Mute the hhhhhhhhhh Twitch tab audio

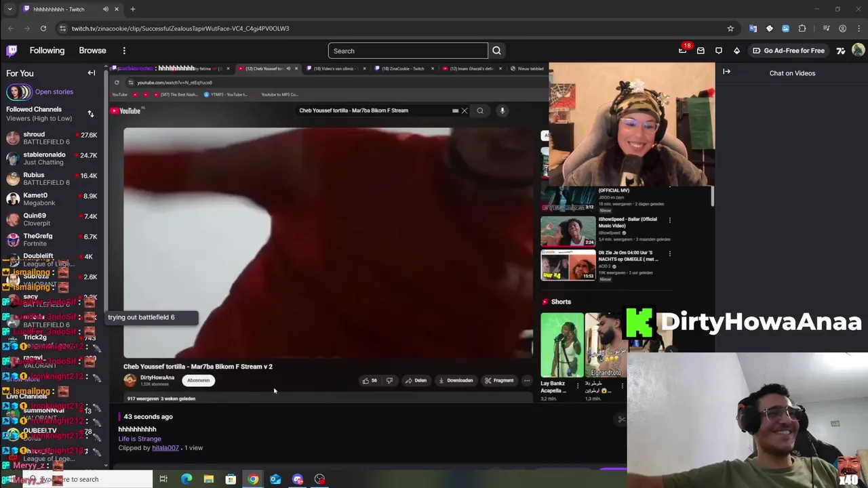[106, 9]
